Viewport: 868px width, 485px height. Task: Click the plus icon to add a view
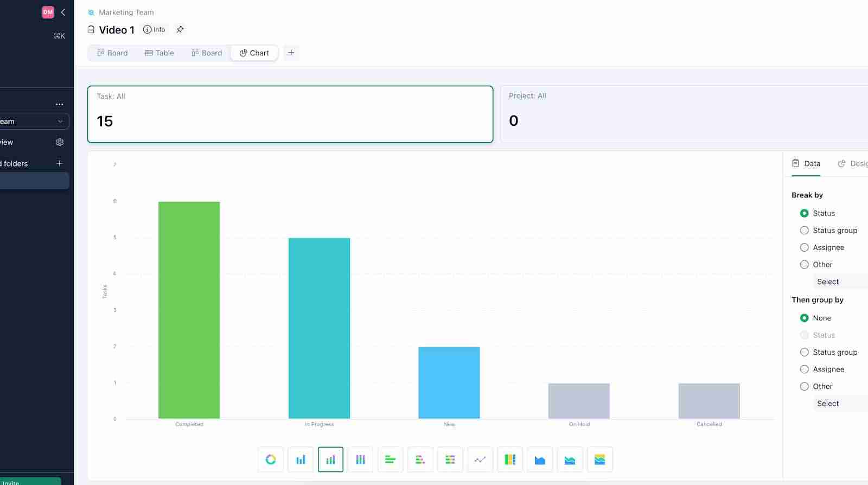pyautogui.click(x=291, y=53)
